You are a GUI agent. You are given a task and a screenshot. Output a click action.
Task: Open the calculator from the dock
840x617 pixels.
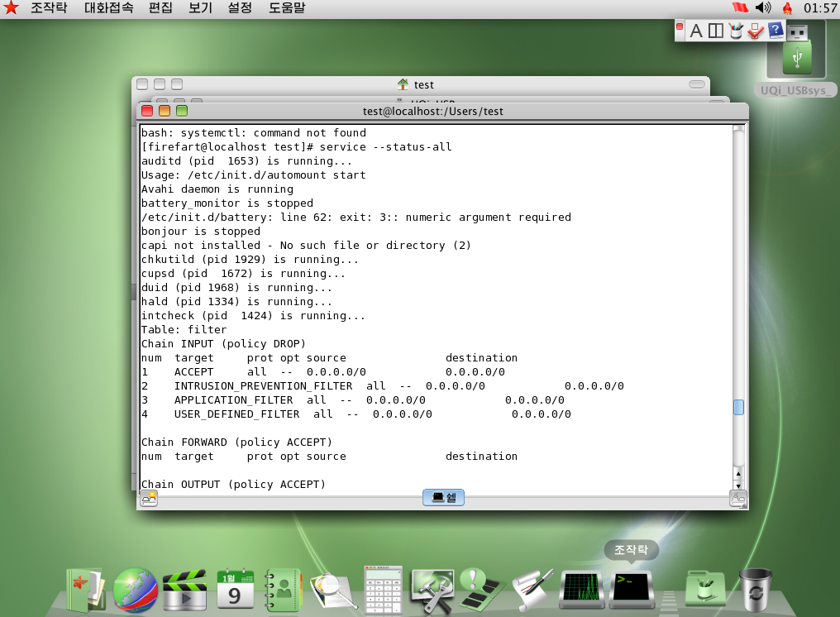383,590
